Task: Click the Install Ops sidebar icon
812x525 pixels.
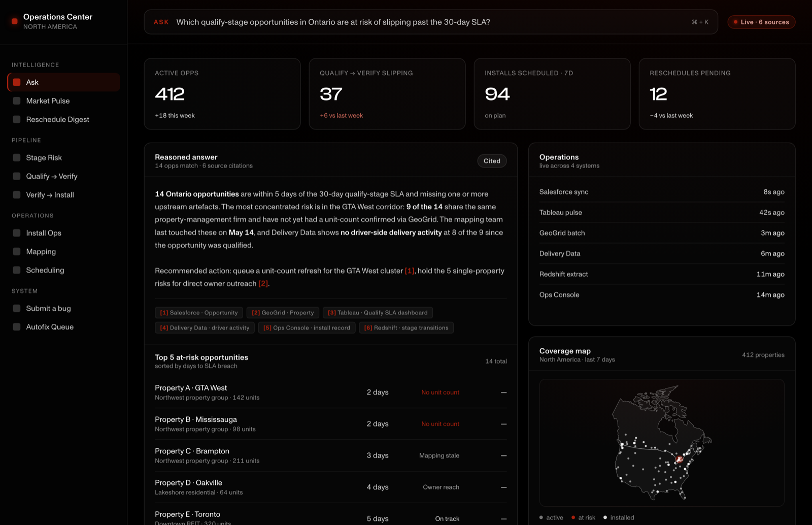Action: [17, 233]
